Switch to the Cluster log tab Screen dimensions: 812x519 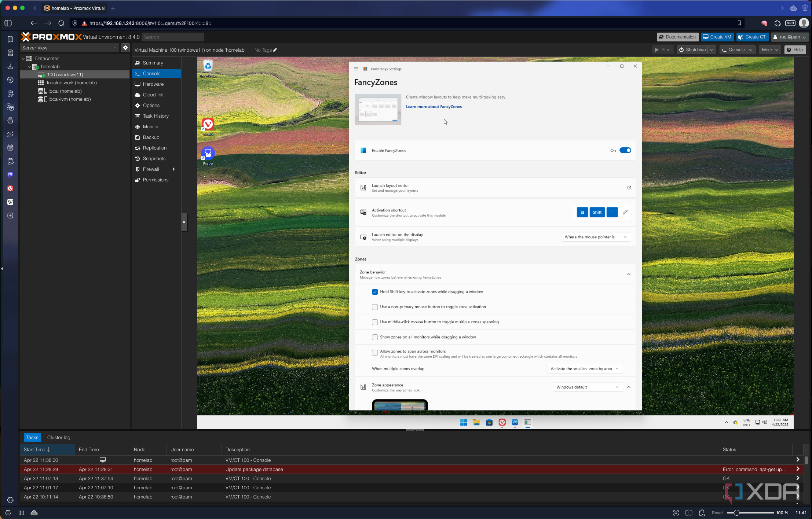pyautogui.click(x=59, y=437)
